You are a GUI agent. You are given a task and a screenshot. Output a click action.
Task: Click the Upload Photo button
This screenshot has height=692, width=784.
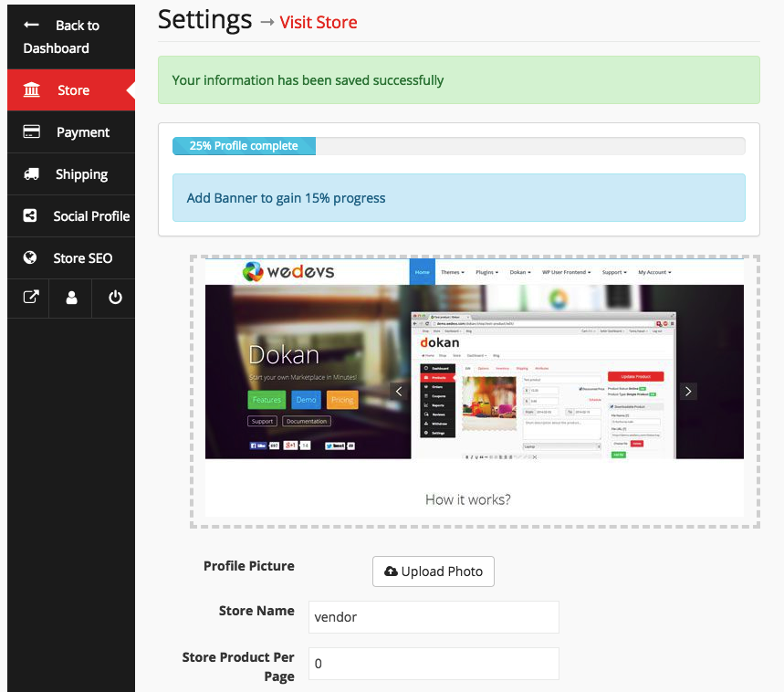click(x=433, y=571)
